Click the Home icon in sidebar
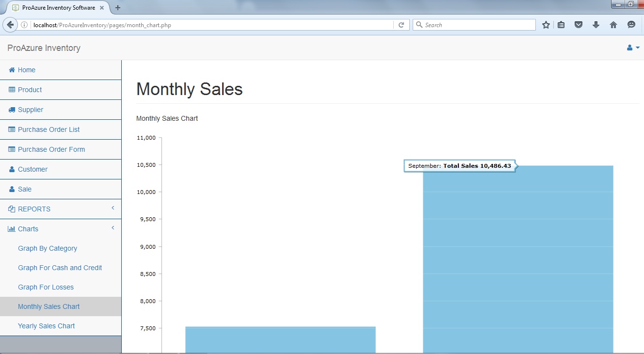644x354 pixels. coord(12,70)
